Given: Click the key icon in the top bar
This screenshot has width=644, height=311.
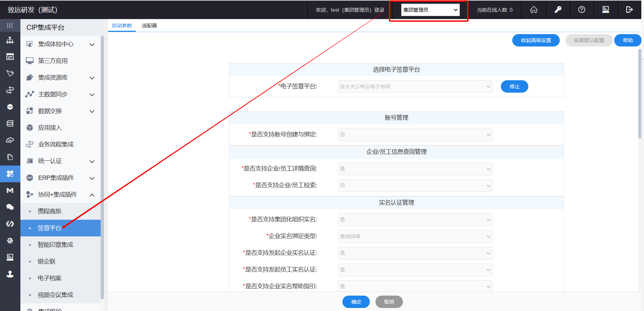Looking at the screenshot, I should coord(558,10).
